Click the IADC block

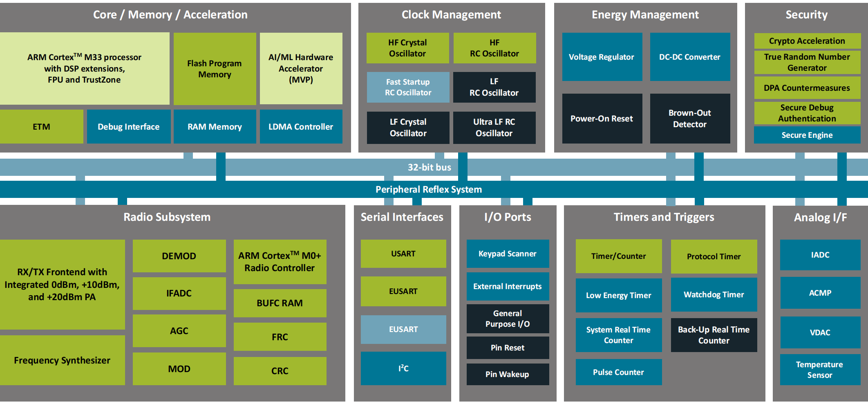pyautogui.click(x=820, y=255)
